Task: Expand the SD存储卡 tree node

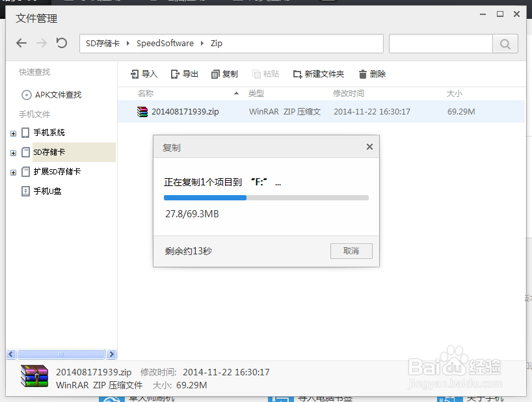Action: click(13, 154)
